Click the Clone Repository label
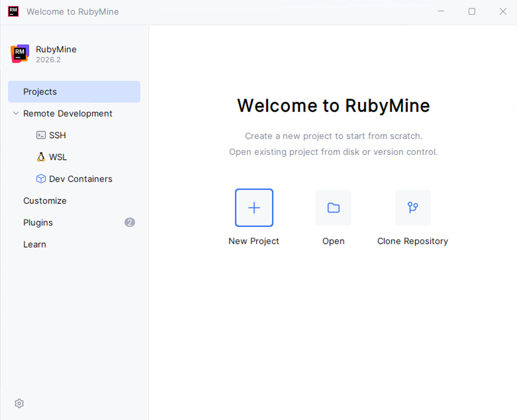 413,241
